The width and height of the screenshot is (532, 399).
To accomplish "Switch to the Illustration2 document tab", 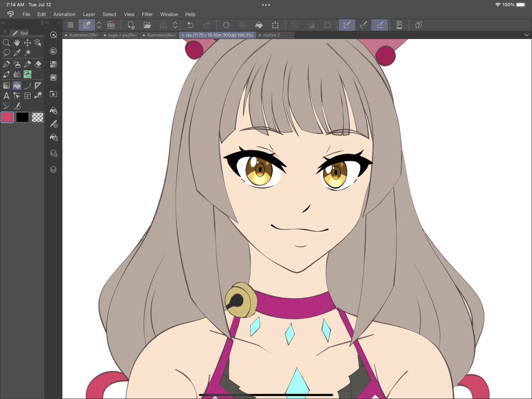I will pyautogui.click(x=82, y=35).
